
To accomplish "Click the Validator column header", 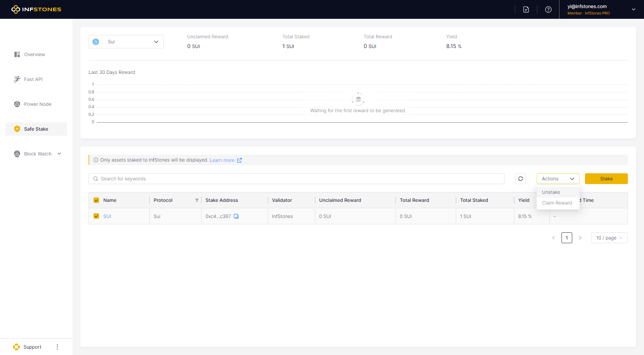I will 282,200.
